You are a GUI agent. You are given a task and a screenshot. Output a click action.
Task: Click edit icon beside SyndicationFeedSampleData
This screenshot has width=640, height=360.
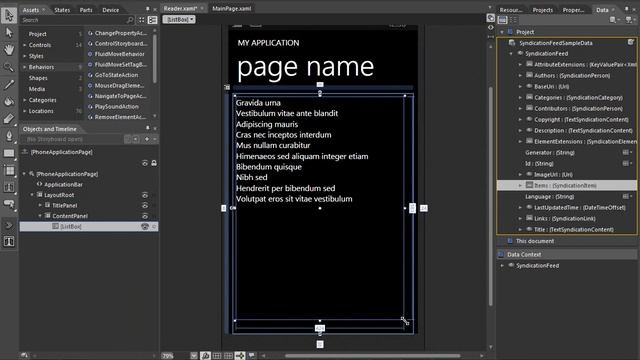631,42
